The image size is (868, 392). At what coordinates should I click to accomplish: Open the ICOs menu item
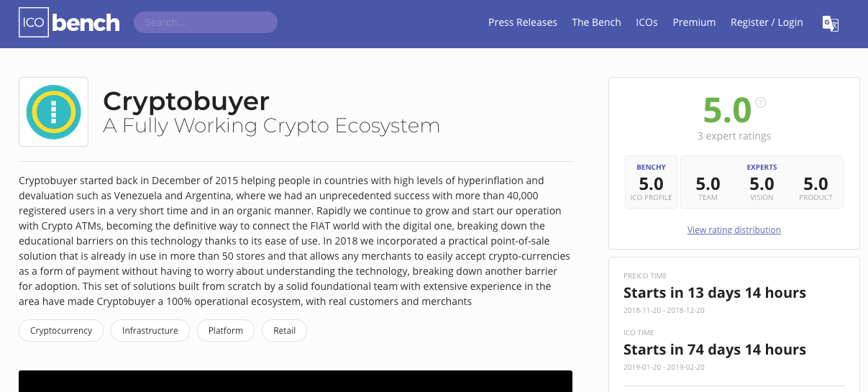pos(647,22)
